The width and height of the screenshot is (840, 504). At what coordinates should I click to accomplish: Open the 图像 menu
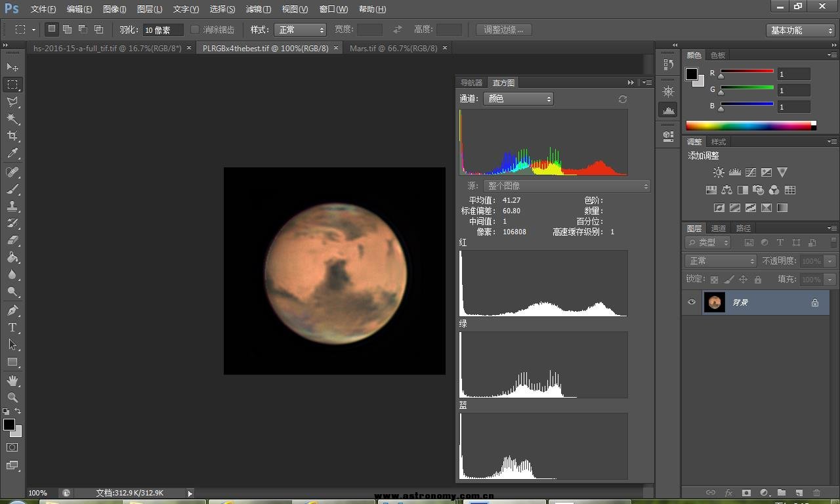pyautogui.click(x=115, y=9)
